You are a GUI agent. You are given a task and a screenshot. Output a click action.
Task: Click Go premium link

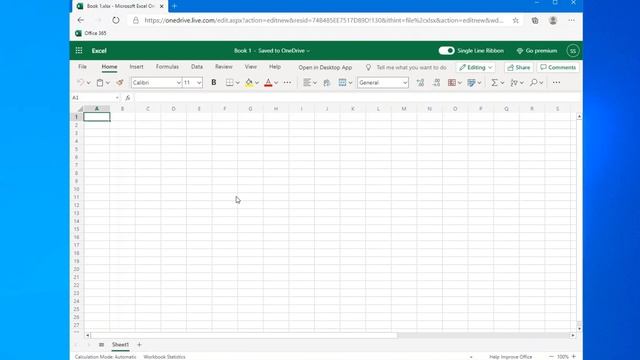click(537, 51)
